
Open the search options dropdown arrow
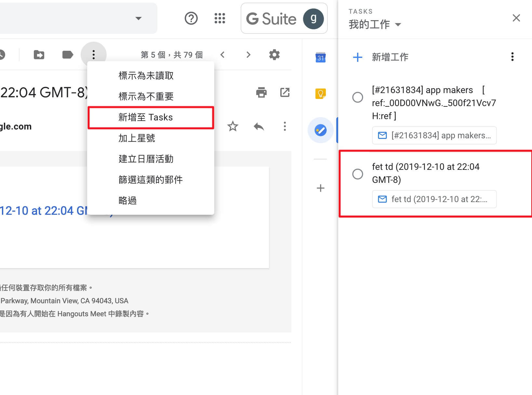point(139,19)
